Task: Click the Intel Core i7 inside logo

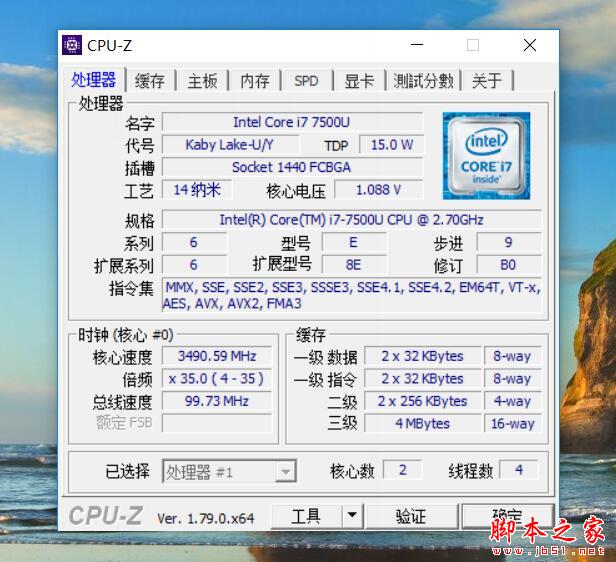Action: pyautogui.click(x=486, y=156)
